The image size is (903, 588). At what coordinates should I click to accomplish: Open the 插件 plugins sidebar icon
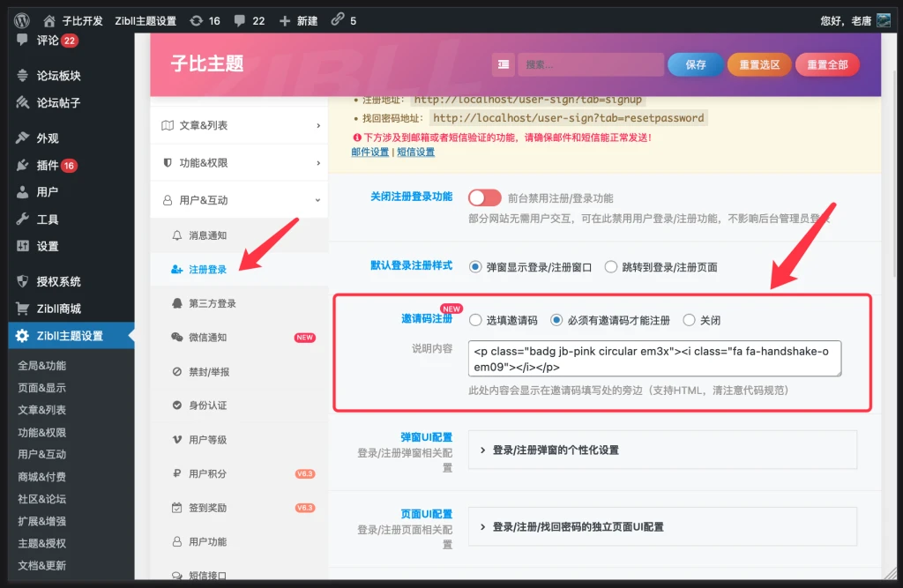23,165
